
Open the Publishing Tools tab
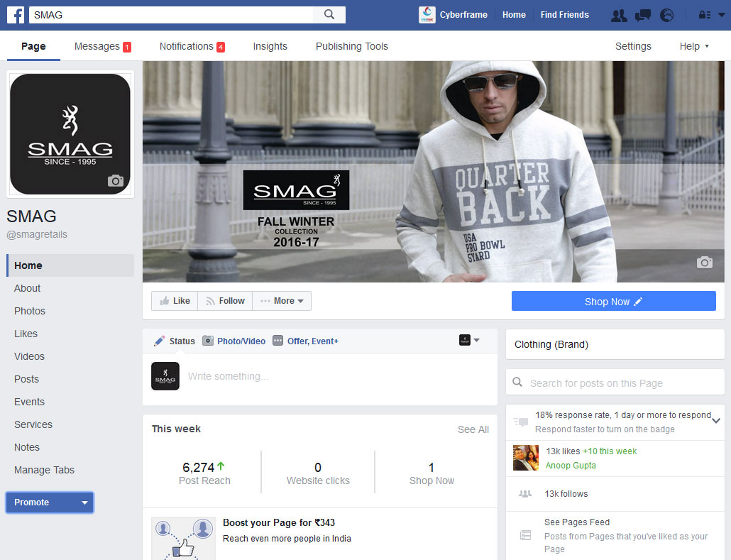click(x=351, y=46)
